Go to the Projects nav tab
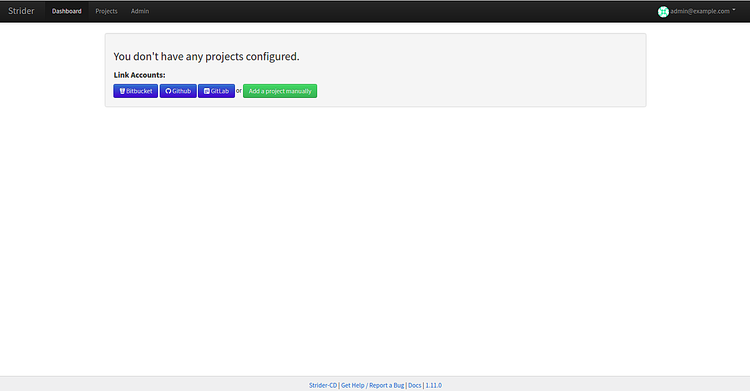This screenshot has height=391, width=750. coord(106,11)
